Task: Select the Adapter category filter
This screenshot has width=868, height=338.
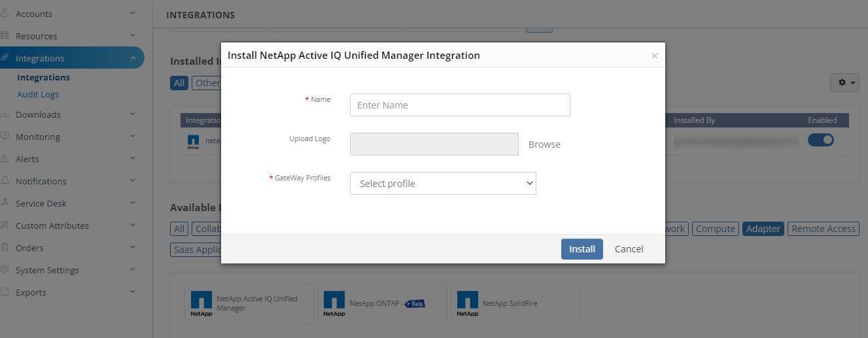Action: coord(763,229)
